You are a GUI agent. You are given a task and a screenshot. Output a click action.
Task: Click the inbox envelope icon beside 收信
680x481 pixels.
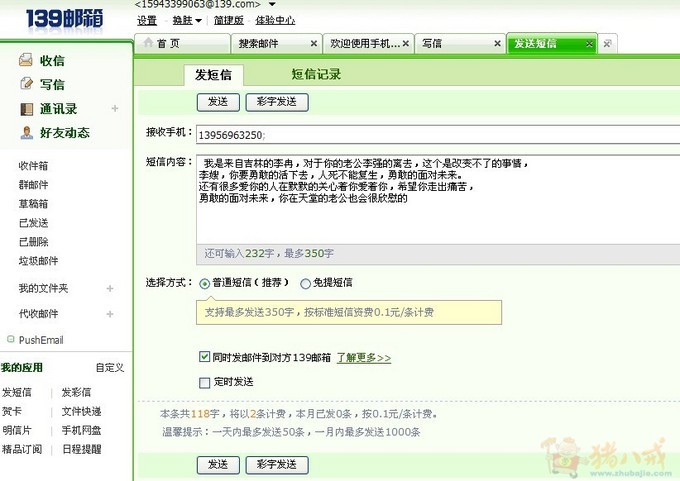click(26, 60)
